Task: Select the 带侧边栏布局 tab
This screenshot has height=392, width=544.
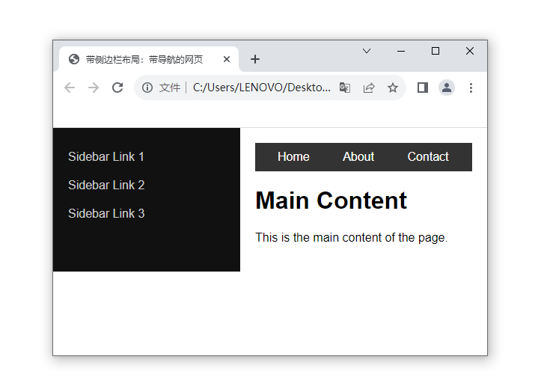Action: (x=149, y=59)
